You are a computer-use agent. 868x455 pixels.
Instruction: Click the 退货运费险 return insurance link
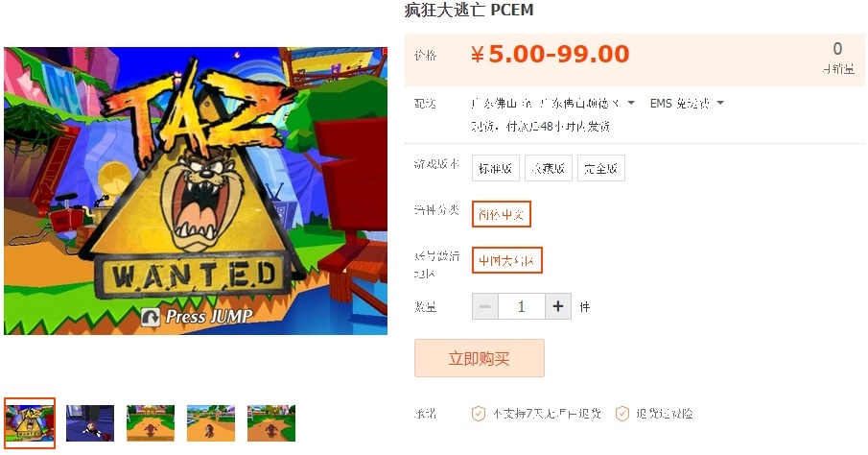coord(665,414)
